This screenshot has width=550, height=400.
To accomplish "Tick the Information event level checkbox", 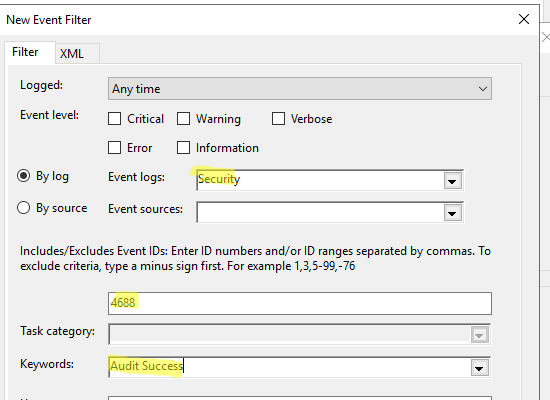I will pos(183,148).
